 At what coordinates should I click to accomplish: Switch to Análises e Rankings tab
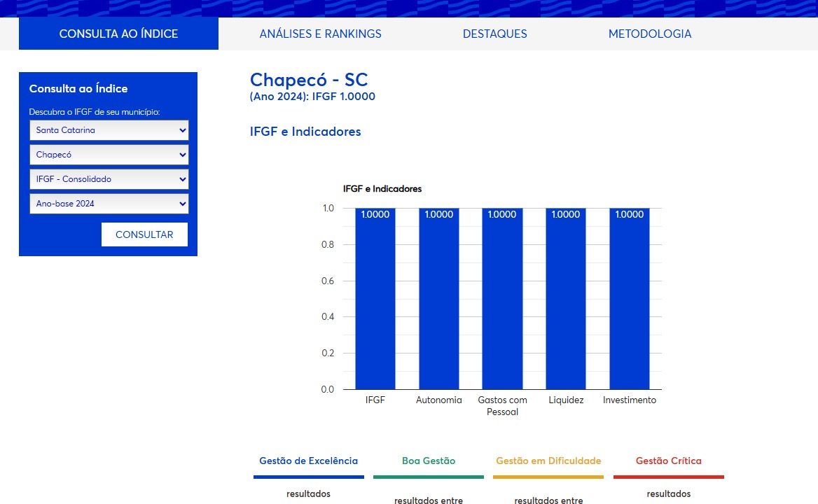tap(320, 34)
